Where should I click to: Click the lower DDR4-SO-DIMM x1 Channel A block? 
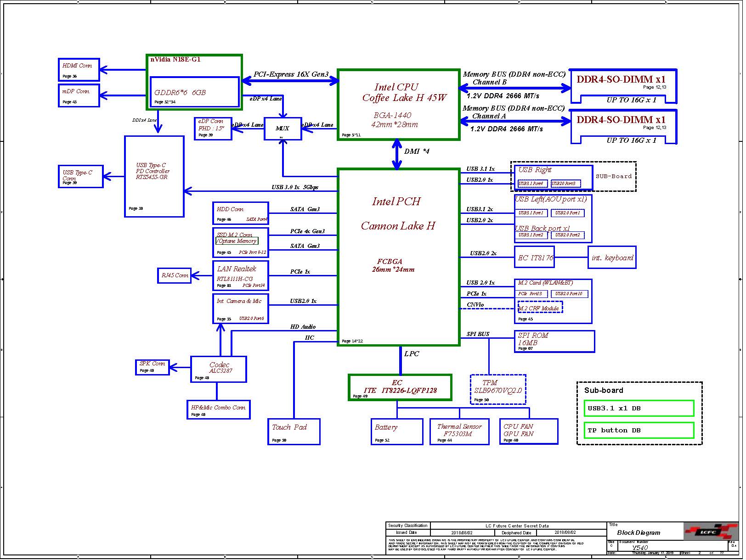pyautogui.click(x=624, y=128)
